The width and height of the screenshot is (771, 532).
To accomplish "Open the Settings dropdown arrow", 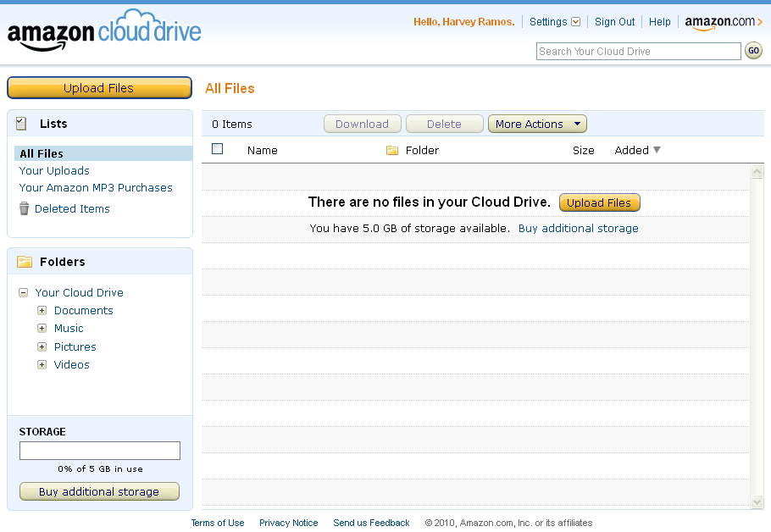I will pyautogui.click(x=576, y=22).
